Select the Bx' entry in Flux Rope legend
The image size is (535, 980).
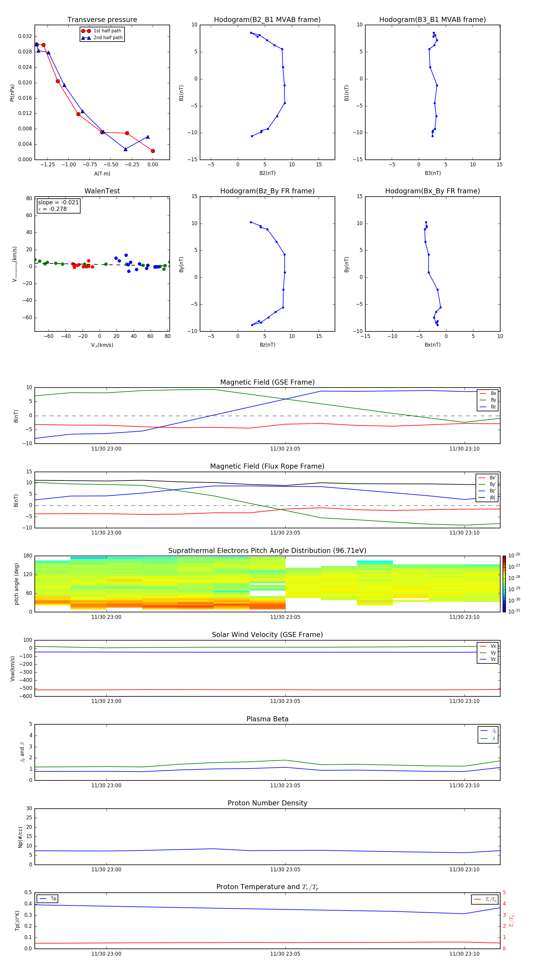pos(487,478)
